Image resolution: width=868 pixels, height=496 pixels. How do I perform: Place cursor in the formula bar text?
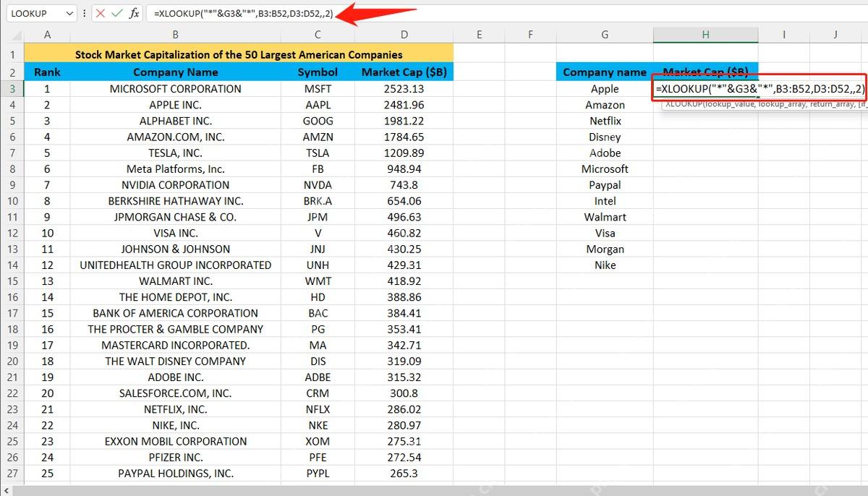point(243,14)
